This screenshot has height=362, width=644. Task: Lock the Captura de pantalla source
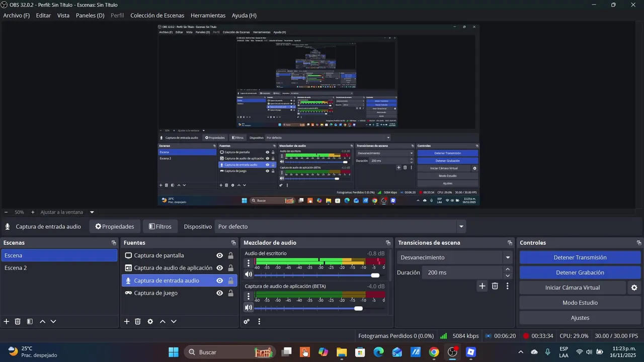[231, 255]
